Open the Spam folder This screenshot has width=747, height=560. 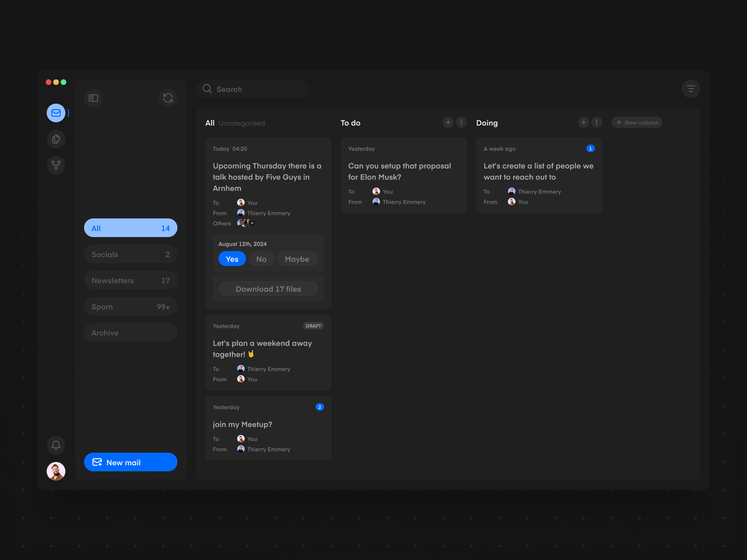tap(130, 306)
